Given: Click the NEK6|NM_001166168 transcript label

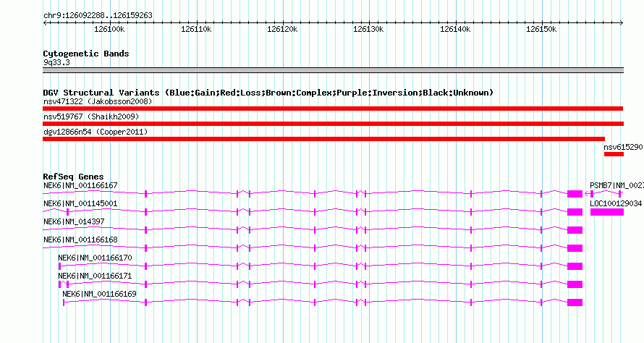Looking at the screenshot, I should [x=80, y=240].
